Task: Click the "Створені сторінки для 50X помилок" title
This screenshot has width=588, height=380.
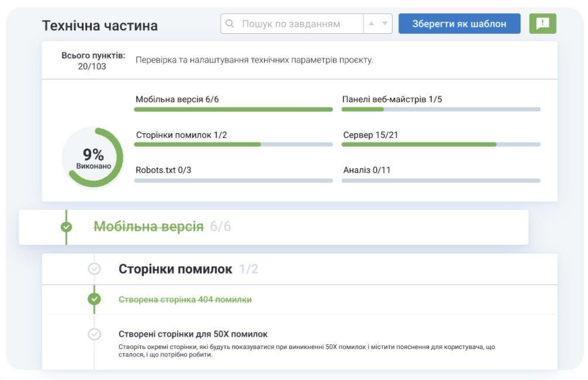Action: (x=193, y=334)
